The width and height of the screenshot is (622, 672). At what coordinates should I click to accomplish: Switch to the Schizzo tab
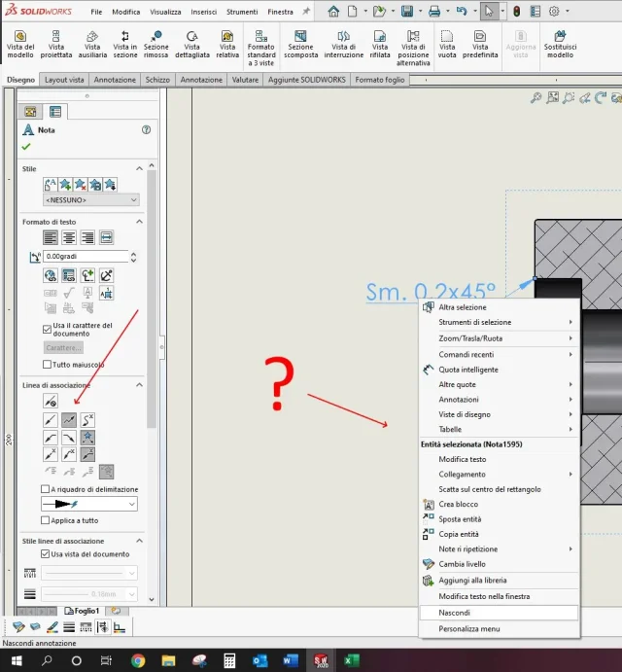[157, 80]
